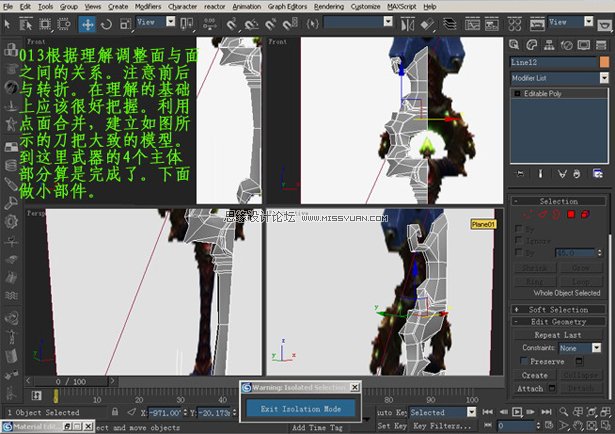Click Exit Isolation Mode button

tap(301, 409)
